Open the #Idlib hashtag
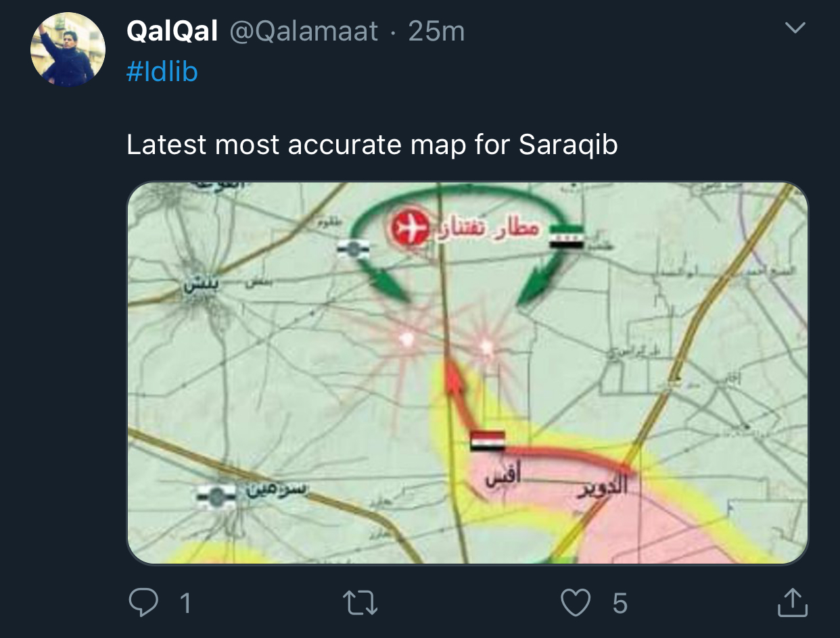Image resolution: width=840 pixels, height=638 pixels. (162, 71)
